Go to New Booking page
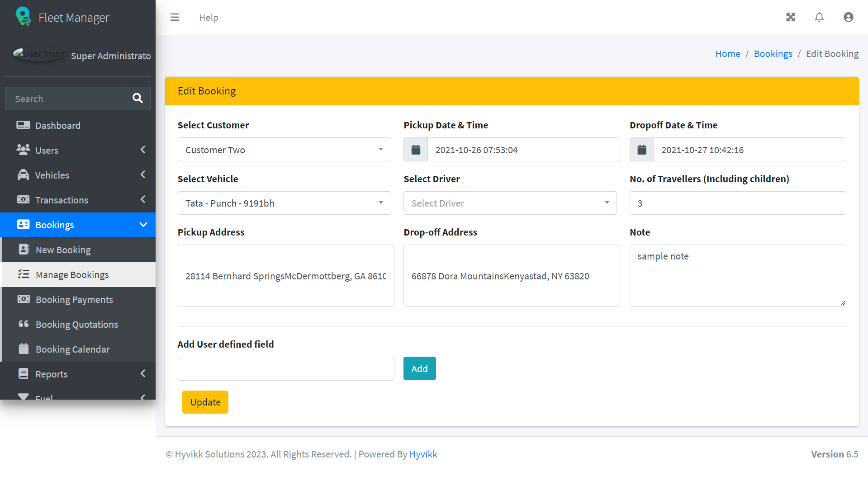Viewport: 868px width, 481px height. click(79, 250)
